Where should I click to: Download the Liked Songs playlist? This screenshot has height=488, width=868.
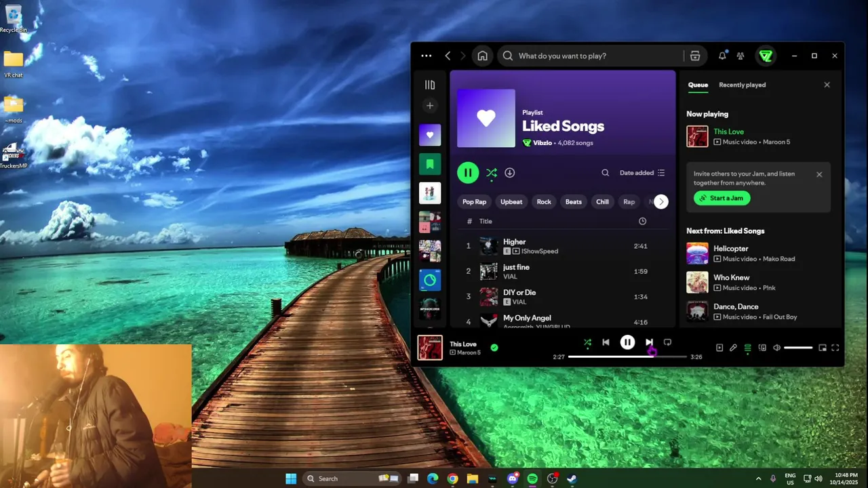(510, 173)
